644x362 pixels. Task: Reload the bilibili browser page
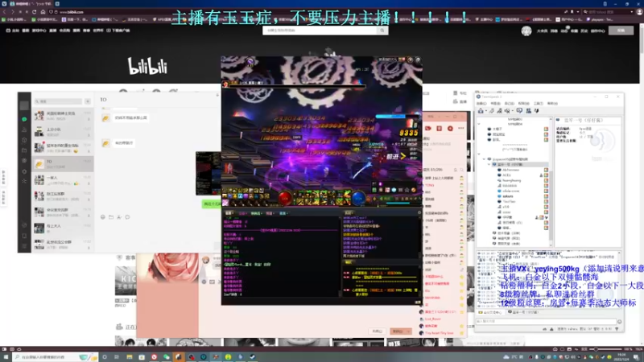34,12
